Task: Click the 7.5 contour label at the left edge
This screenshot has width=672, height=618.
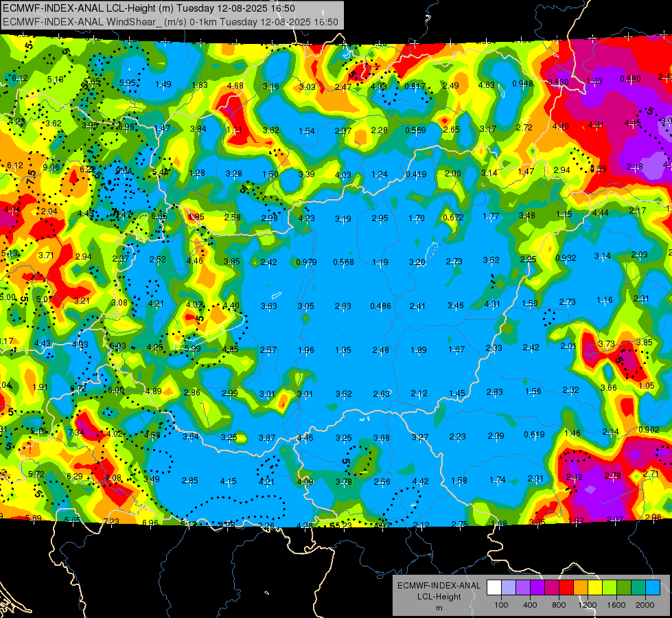Action: pos(31,176)
